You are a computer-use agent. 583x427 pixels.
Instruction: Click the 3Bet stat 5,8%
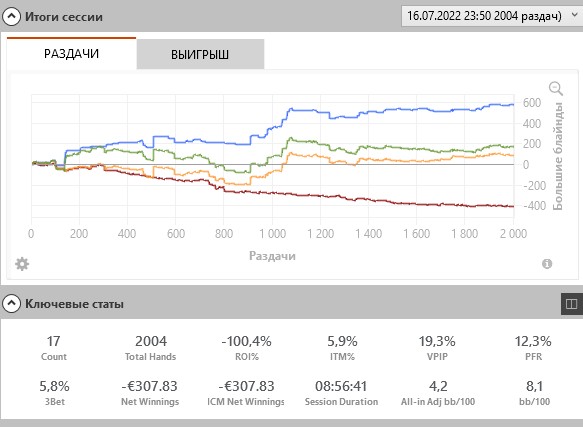(54, 386)
